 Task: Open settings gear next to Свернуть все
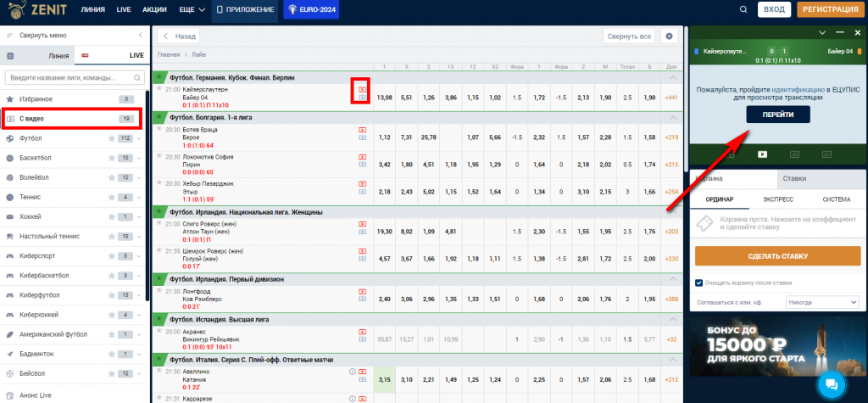coord(670,36)
